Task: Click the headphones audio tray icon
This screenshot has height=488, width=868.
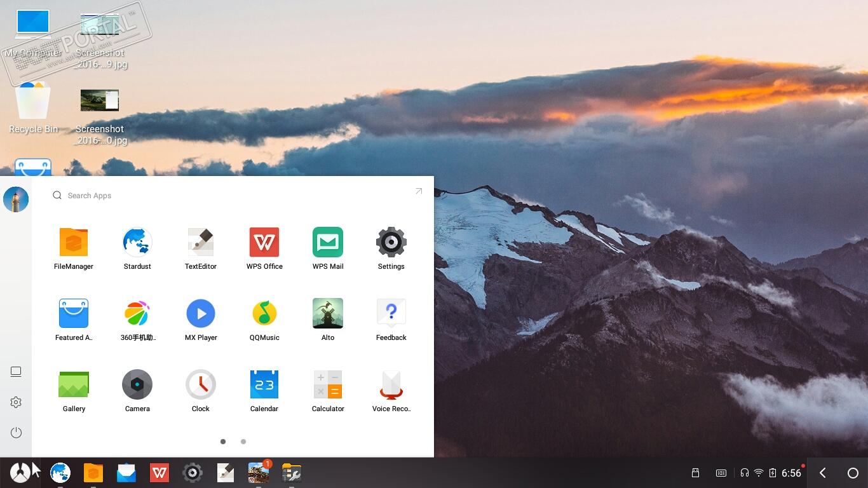Action: click(x=744, y=473)
